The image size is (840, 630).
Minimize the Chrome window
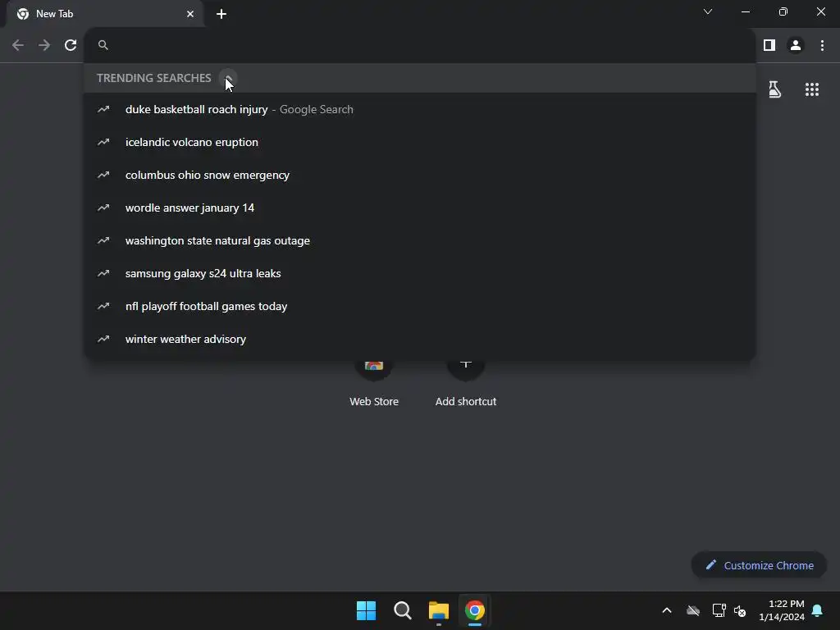746,11
